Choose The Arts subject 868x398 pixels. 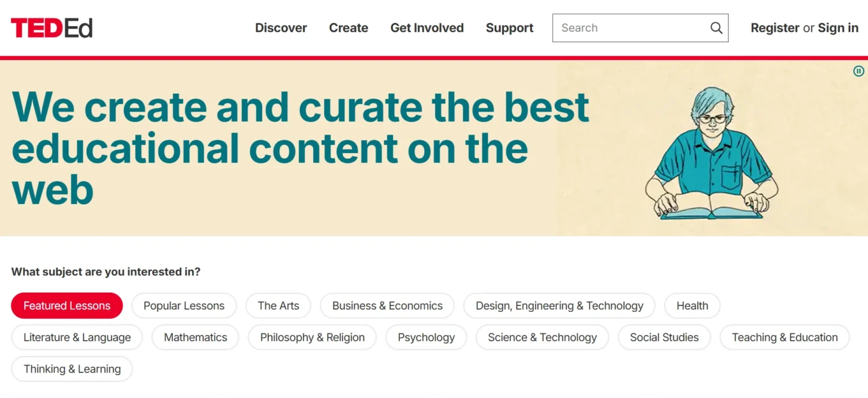pos(278,306)
